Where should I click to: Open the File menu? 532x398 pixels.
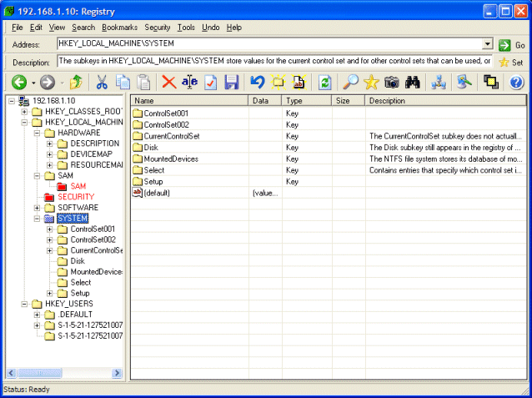[18, 28]
